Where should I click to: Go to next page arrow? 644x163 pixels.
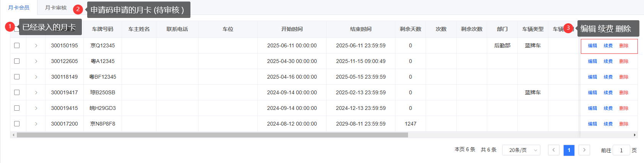[x=584, y=150]
